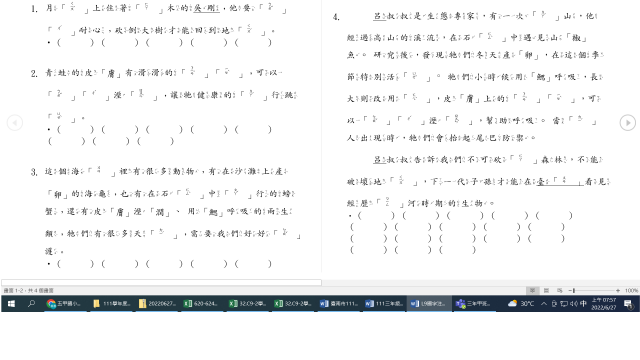Toggle the Chinese input method indicator

pyautogui.click(x=583, y=303)
